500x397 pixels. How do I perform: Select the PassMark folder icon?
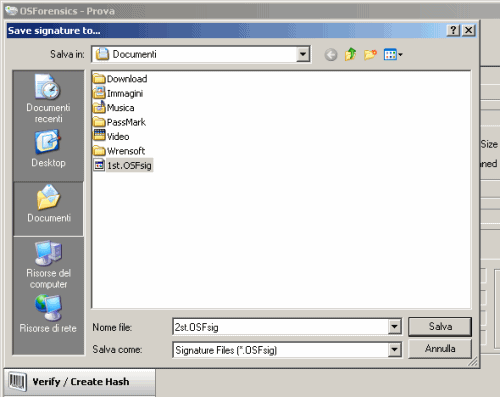[99, 122]
